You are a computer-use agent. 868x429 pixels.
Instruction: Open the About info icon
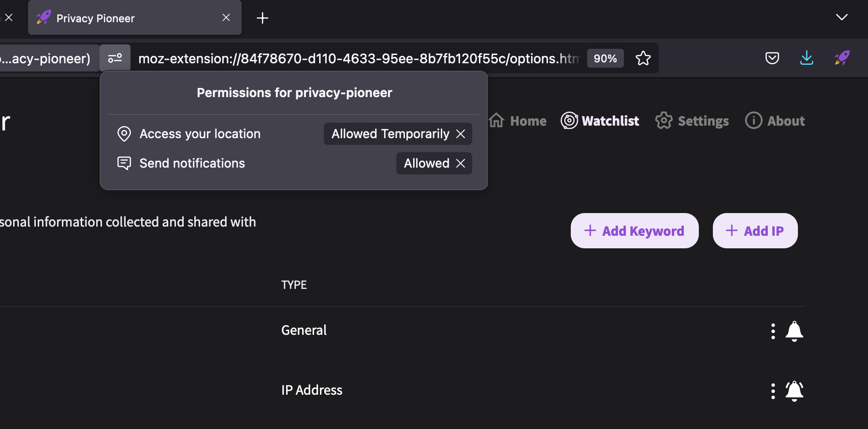pos(753,121)
